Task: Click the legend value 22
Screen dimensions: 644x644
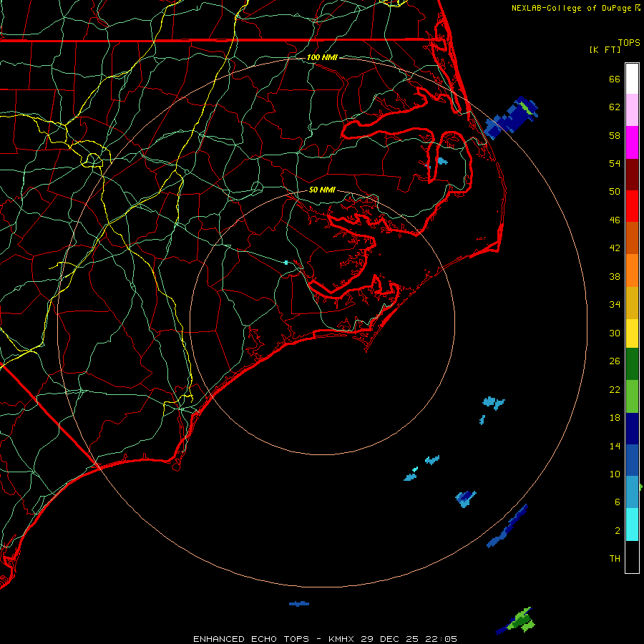Action: [615, 389]
